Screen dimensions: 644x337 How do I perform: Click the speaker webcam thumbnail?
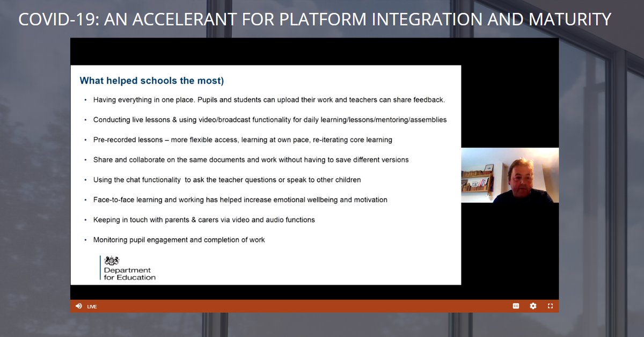(510, 175)
